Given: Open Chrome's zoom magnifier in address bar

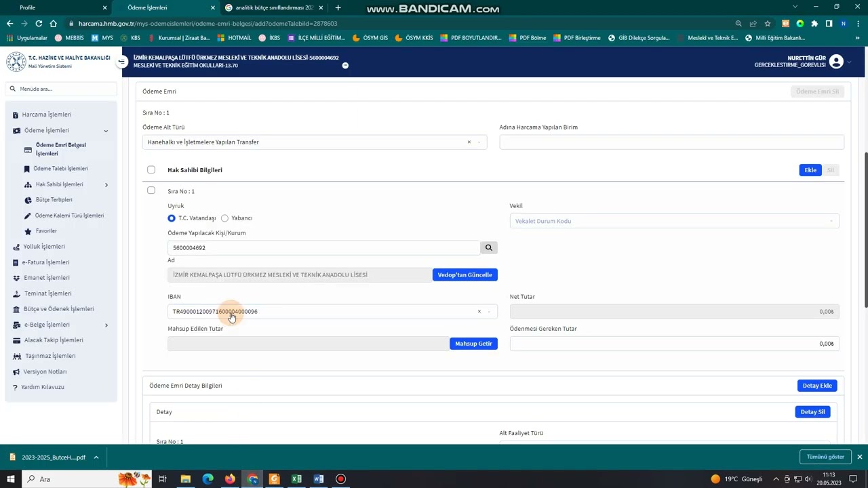Looking at the screenshot, I should [x=738, y=23].
